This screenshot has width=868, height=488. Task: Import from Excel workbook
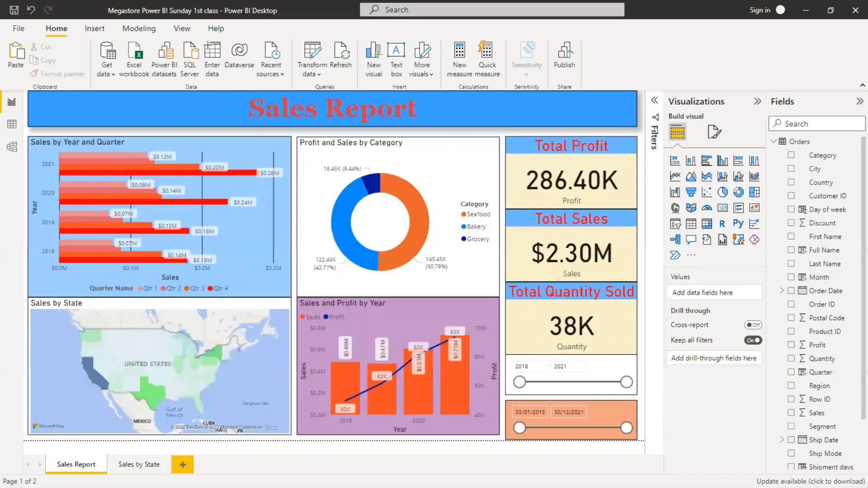click(134, 59)
